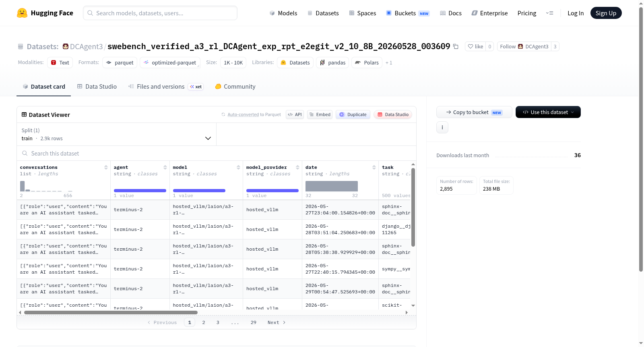Open Enterprise in the top navigation
The image size is (644, 347).
489,13
